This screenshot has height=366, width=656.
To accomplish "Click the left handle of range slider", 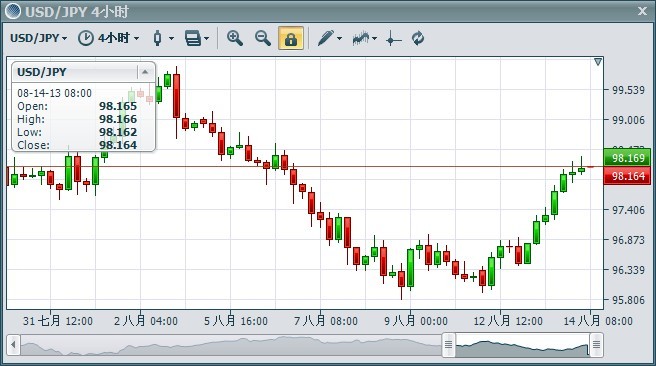I will pos(448,345).
